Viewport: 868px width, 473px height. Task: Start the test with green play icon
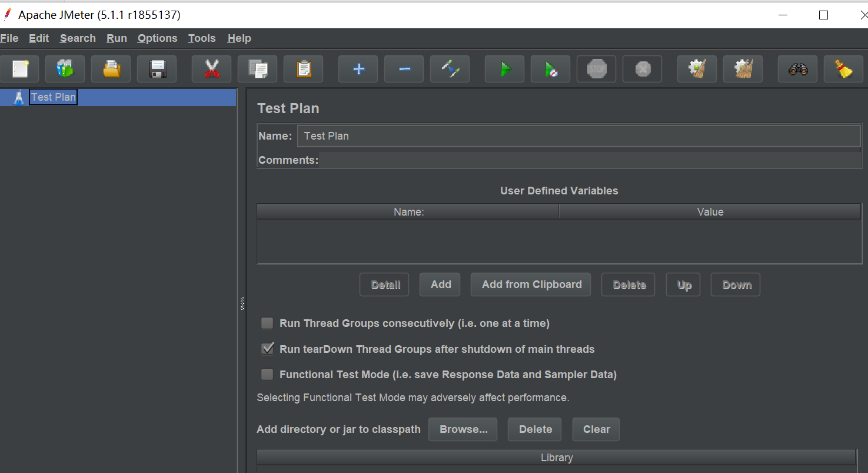(505, 69)
